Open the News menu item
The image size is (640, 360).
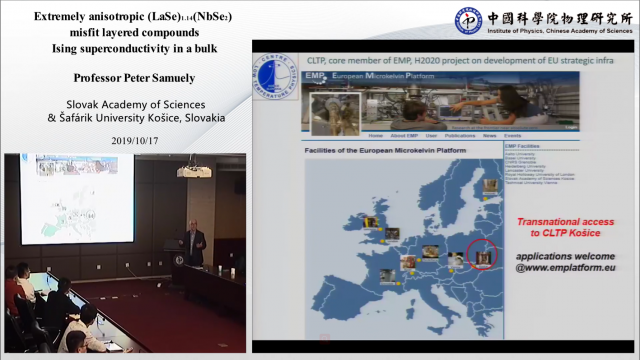pos(489,136)
